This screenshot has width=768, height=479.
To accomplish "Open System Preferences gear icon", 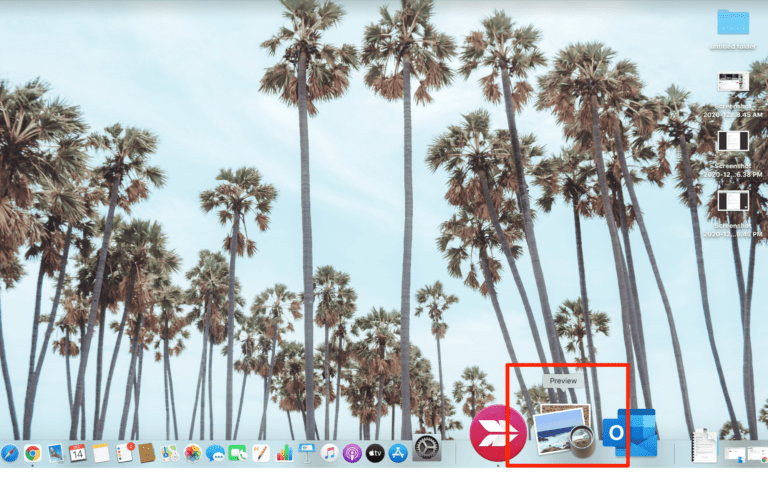I will [427, 451].
